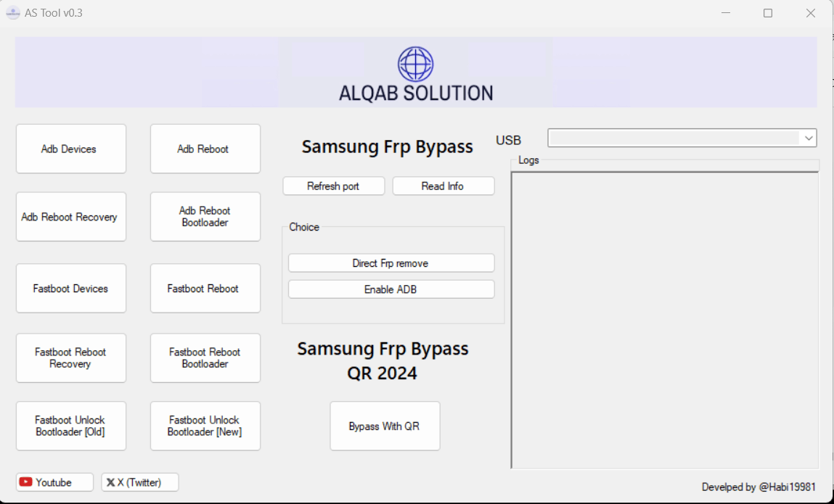834x504 pixels.
Task: Expand the USB port dropdown arrow
Action: 809,139
